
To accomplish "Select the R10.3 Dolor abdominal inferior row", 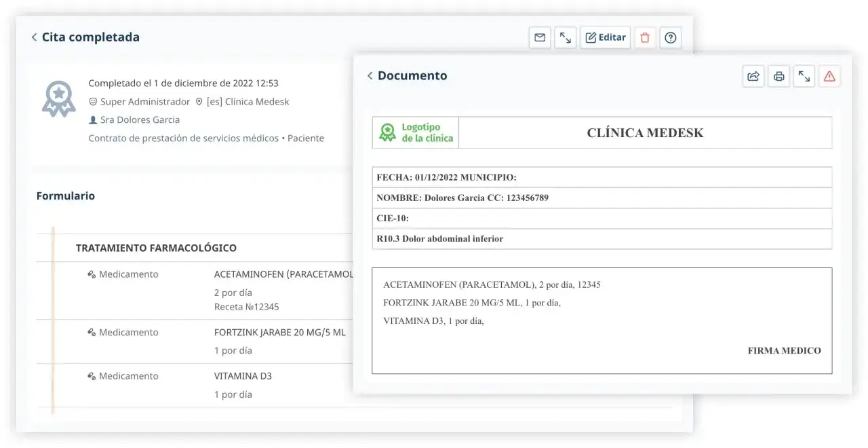I will coord(602,238).
